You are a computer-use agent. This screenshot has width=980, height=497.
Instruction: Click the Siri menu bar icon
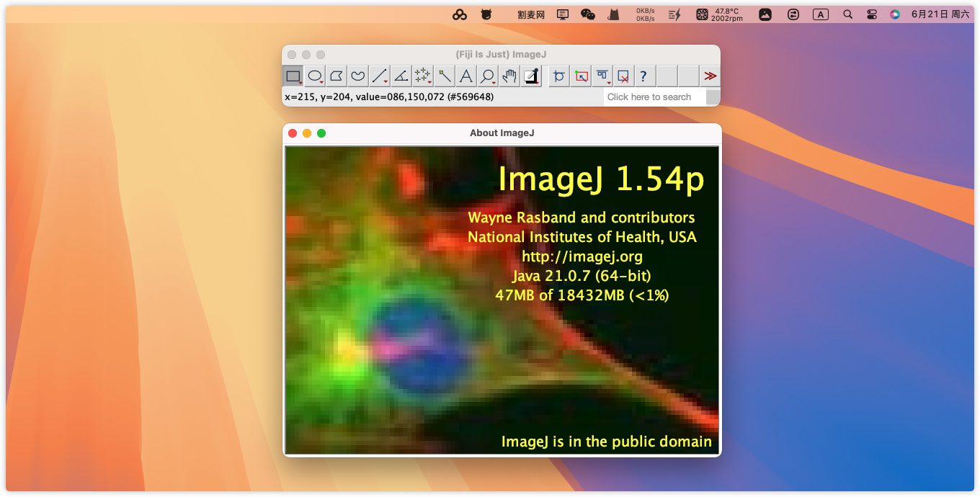[x=895, y=14]
